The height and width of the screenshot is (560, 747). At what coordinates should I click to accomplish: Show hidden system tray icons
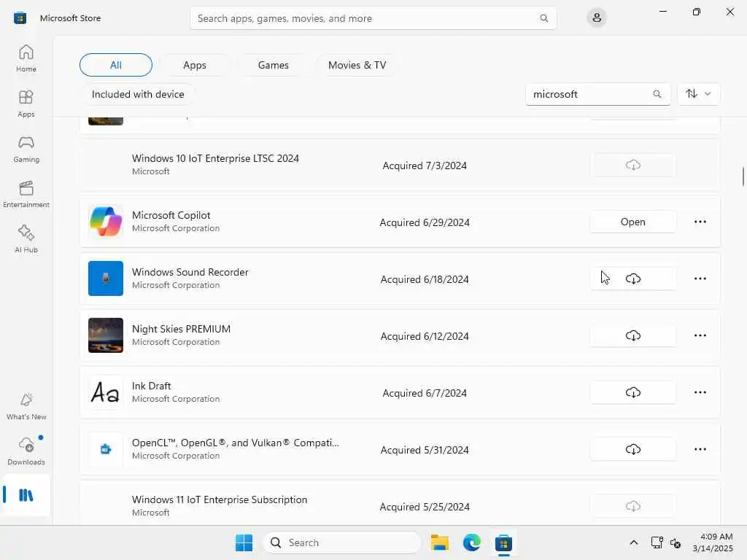click(634, 542)
